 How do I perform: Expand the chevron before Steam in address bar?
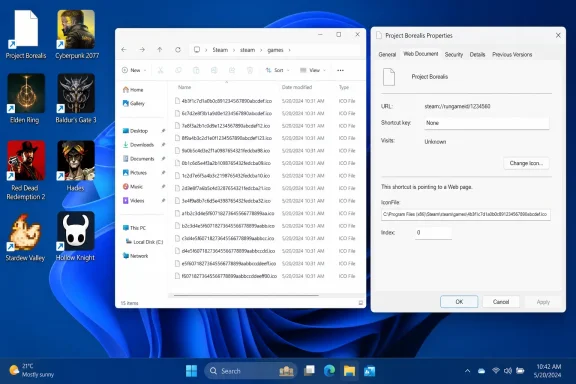coord(206,50)
